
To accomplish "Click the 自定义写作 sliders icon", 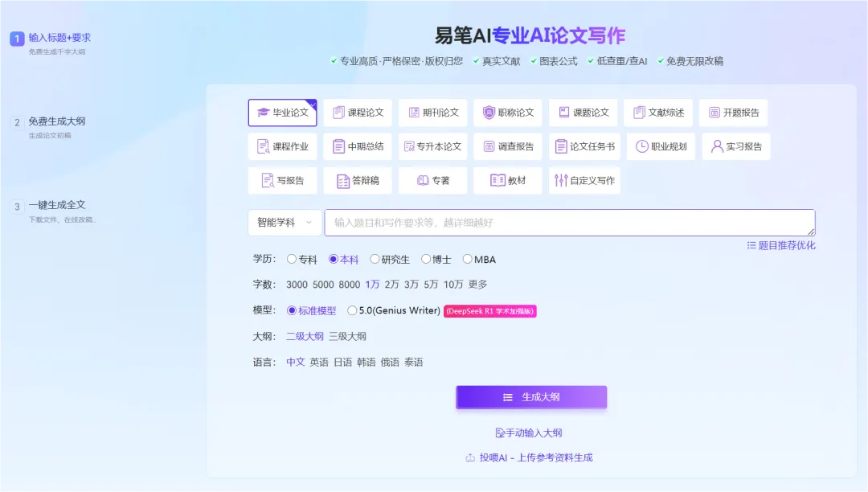I will click(x=561, y=180).
